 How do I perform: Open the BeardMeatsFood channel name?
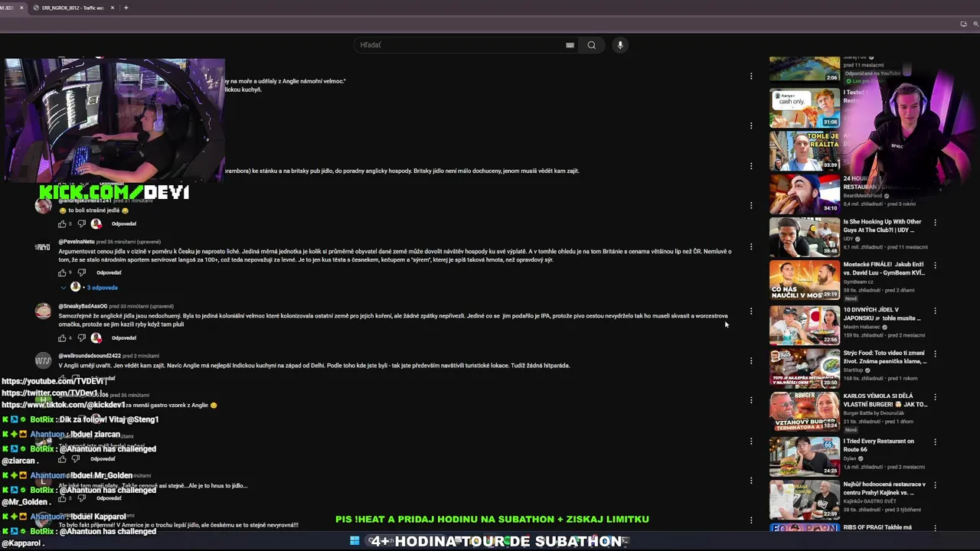864,196
